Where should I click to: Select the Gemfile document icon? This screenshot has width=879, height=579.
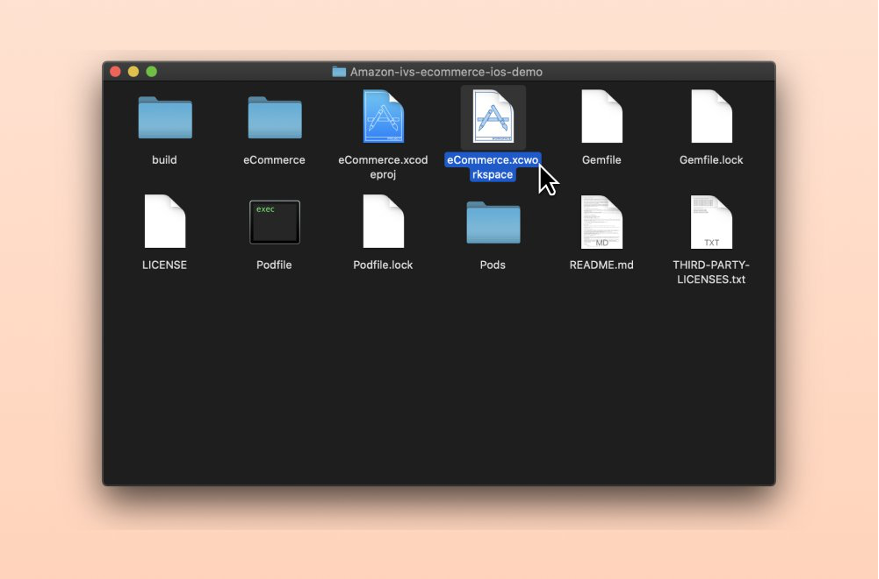[x=602, y=116]
